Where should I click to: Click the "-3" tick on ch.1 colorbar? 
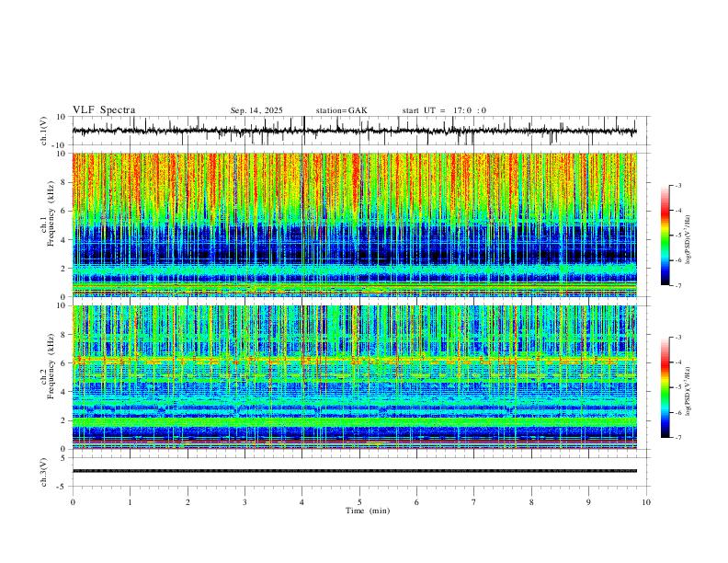point(678,185)
